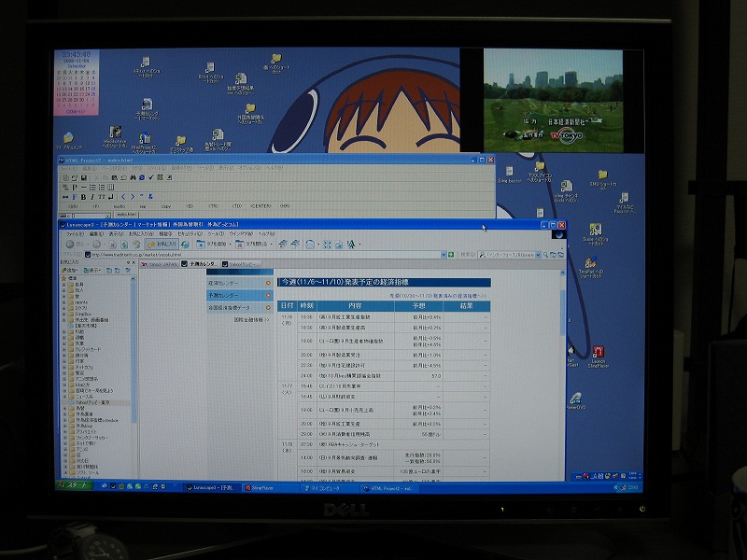This screenshot has height=560, width=747.
Task: Click Save floppy icon in HTML Project2
Action: coord(84,177)
